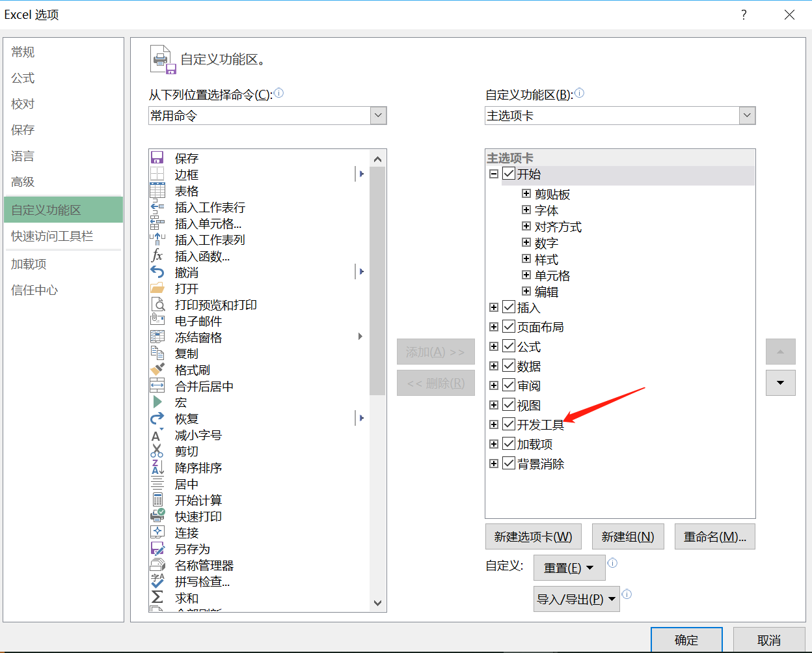Click the Center (居中) alignment icon
Image resolution: width=812 pixels, height=653 pixels.
(x=157, y=483)
